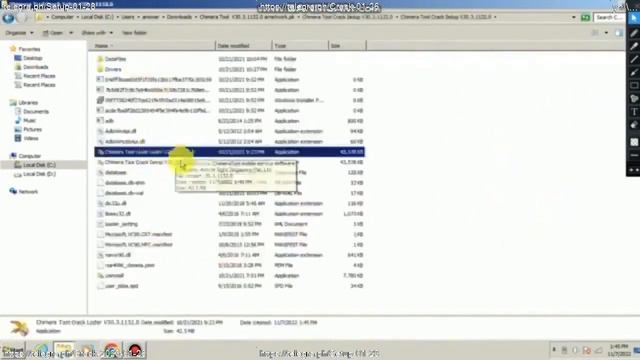Click the Local Disk (C:) breadcrumb
Viewport: 640px width, 360px height.
(97, 17)
